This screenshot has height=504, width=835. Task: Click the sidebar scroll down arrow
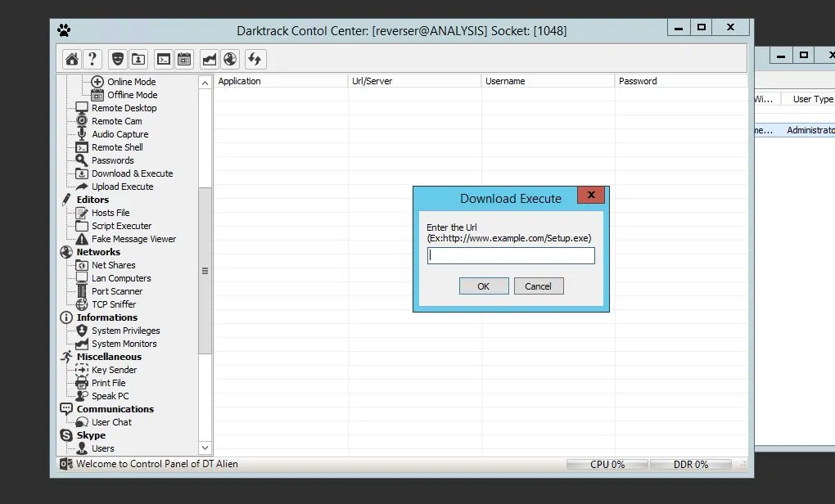point(205,448)
